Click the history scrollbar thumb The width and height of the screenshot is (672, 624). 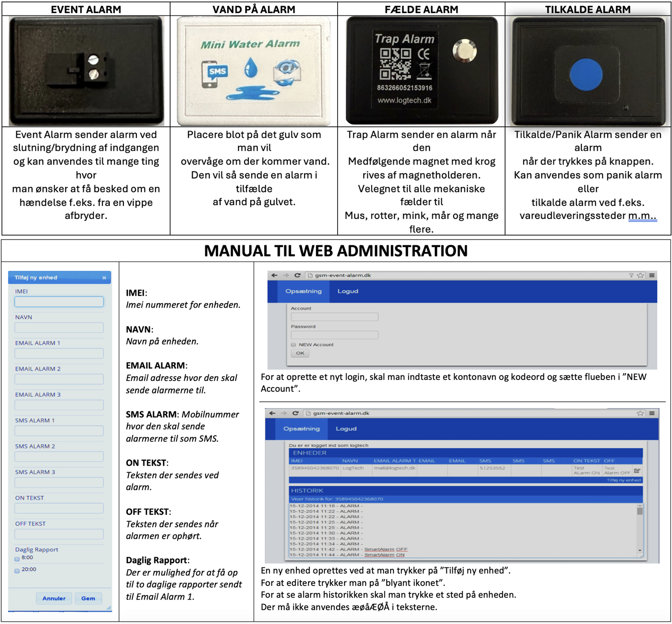640,511
